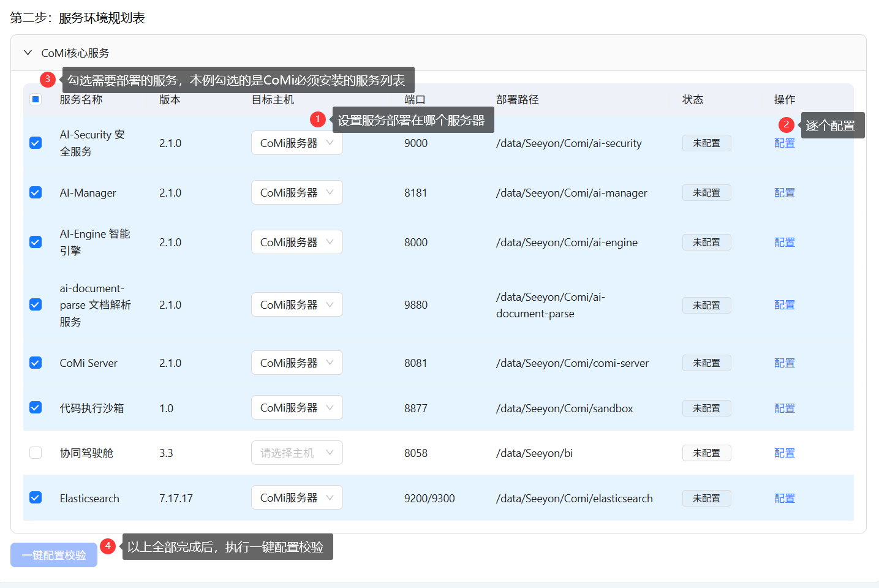Click the 服务名称 column header

(81, 99)
